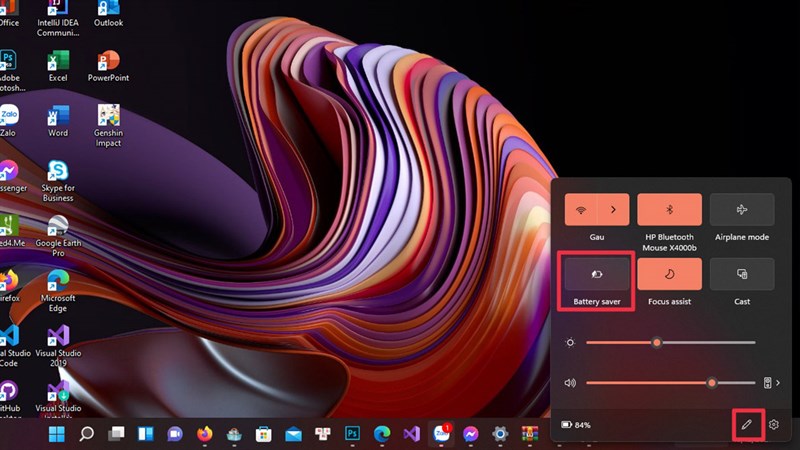Select Skype for Business desktop icon
This screenshot has height=450, width=800.
pos(58,181)
